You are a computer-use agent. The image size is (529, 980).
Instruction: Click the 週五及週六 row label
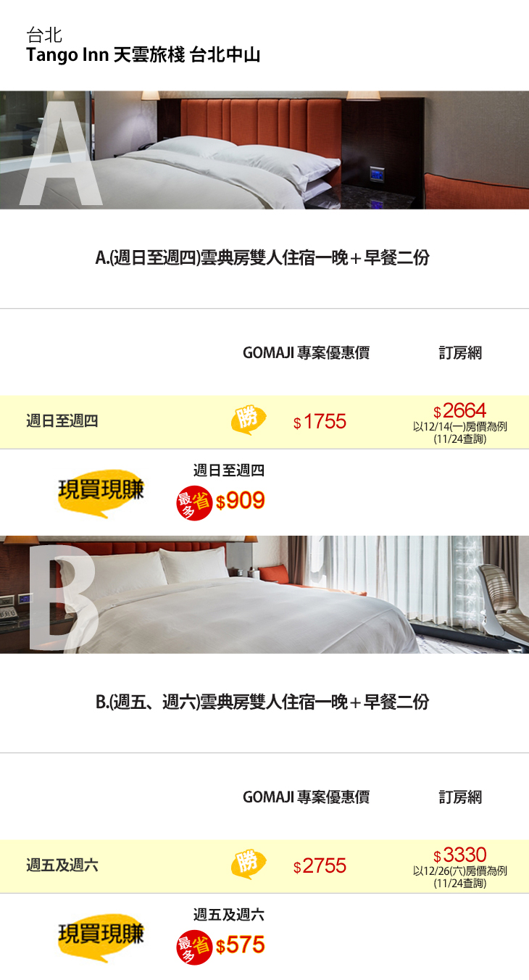point(62,865)
